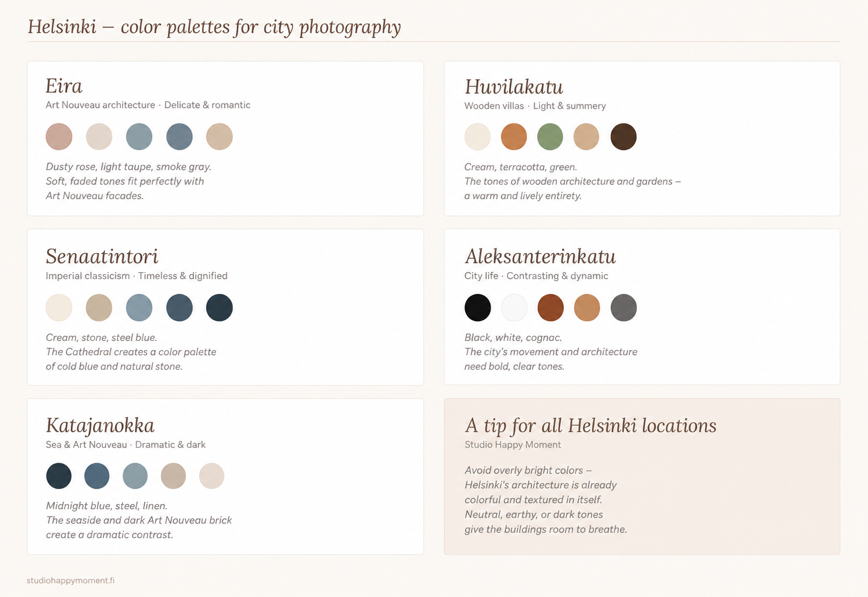Pick the green swatch in Huvilakatu palette
Viewport: 868px width, 597px height.
(550, 137)
